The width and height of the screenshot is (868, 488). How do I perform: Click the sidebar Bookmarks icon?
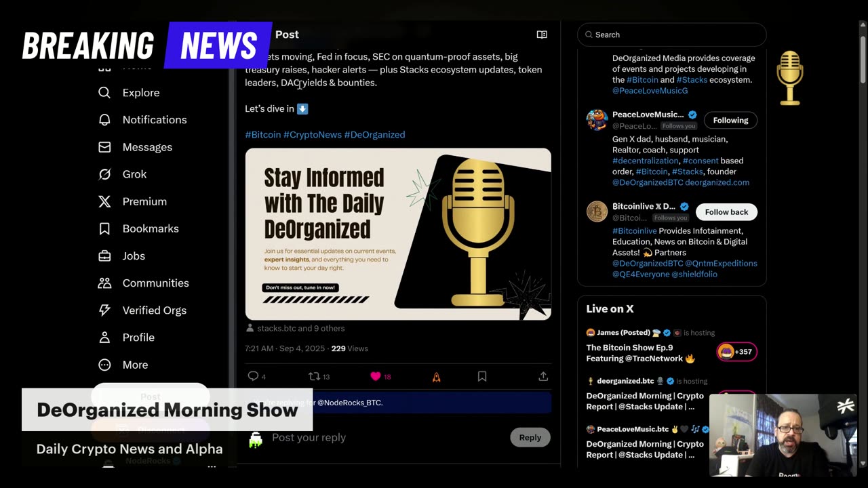tap(104, 228)
